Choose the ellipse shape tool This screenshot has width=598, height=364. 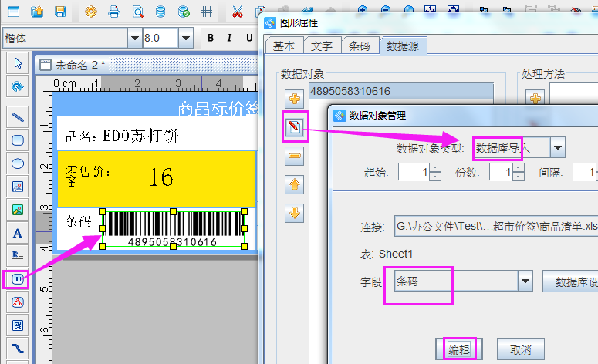coord(16,163)
